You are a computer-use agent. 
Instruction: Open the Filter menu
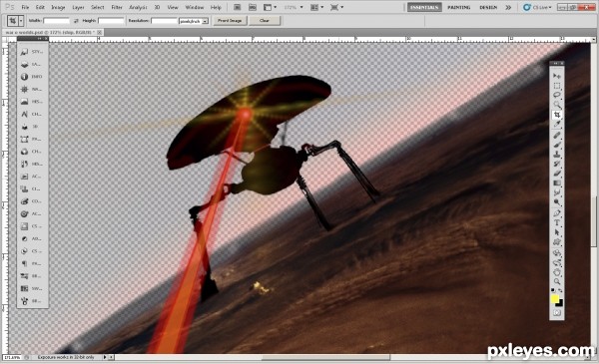(117, 7)
